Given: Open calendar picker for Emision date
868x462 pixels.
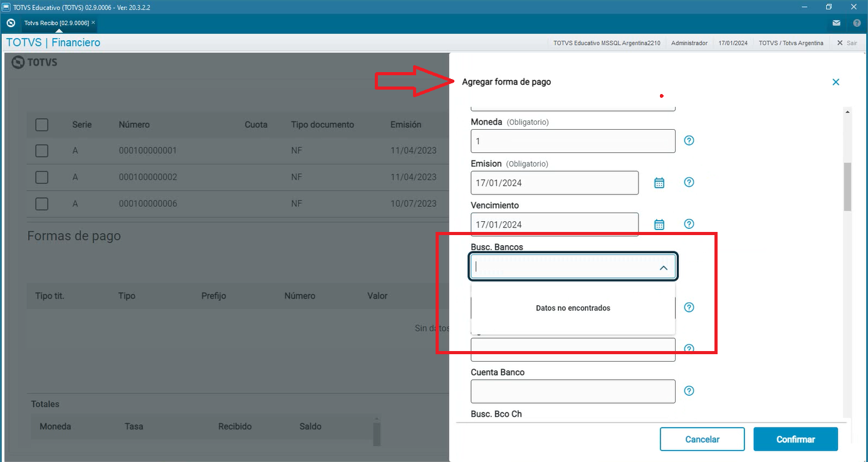Looking at the screenshot, I should coord(659,182).
